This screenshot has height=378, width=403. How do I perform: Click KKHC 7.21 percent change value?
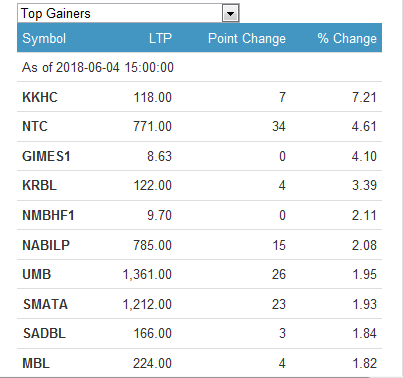pyautogui.click(x=364, y=97)
